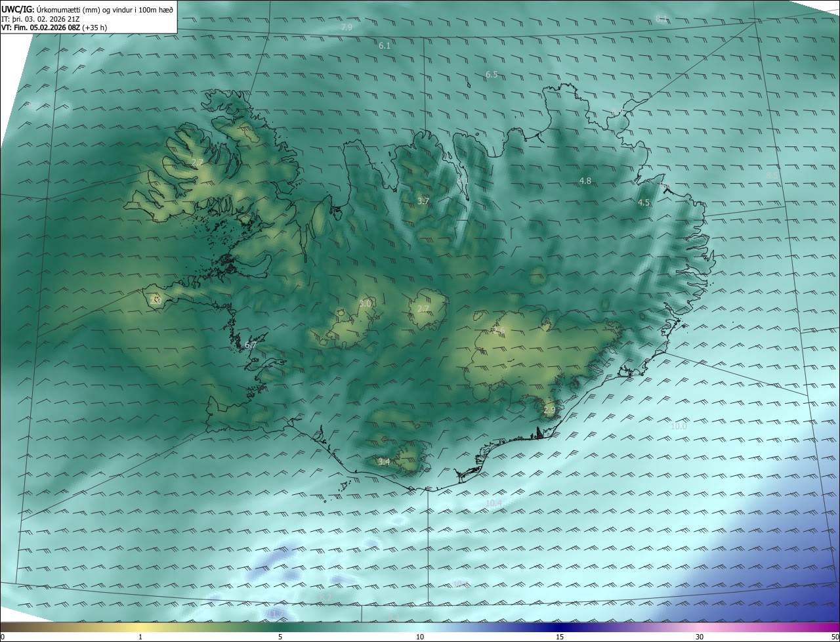Click the 6.7 value on the coast
The width and height of the screenshot is (840, 642).
(x=250, y=345)
